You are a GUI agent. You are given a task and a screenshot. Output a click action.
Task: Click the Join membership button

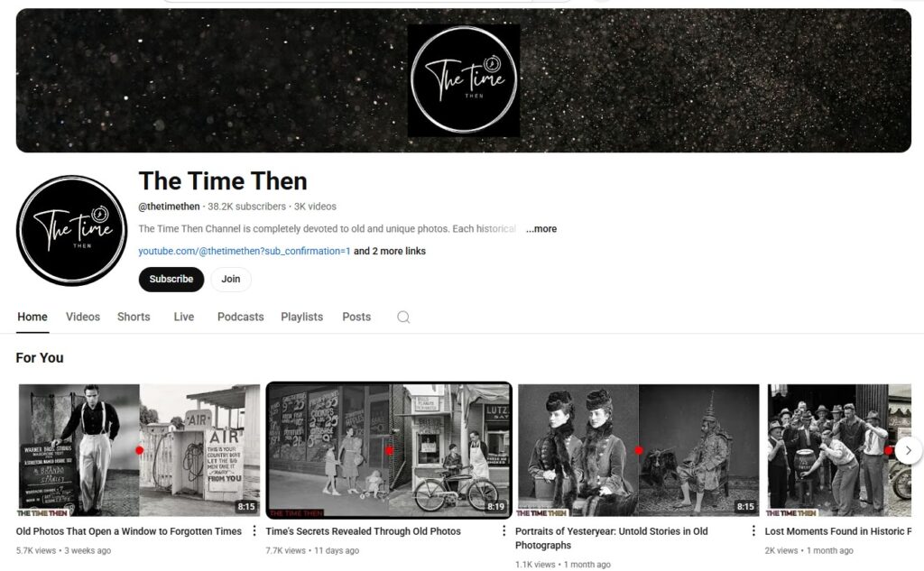(231, 280)
